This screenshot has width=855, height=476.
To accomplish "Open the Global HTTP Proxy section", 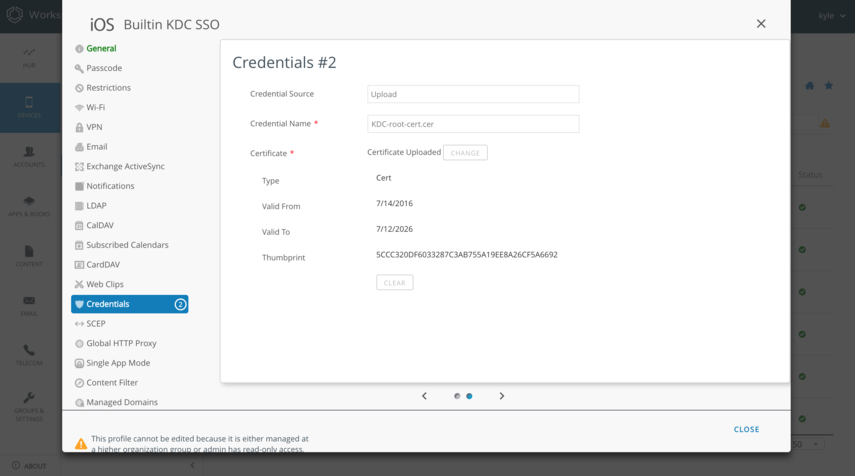I will click(121, 343).
